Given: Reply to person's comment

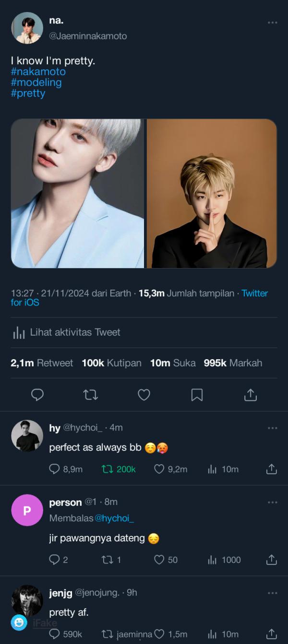Looking at the screenshot, I should (54, 560).
